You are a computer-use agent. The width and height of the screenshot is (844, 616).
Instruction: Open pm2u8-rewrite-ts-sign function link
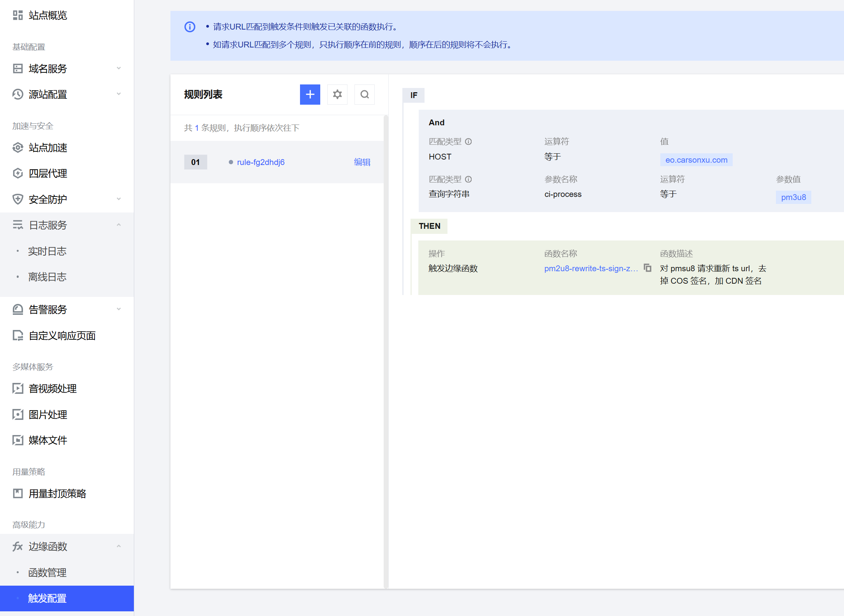591,269
